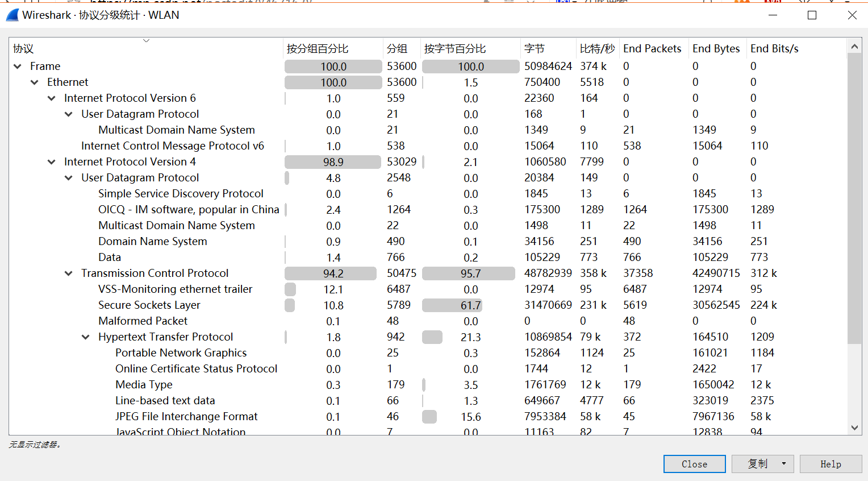Image resolution: width=868 pixels, height=481 pixels.
Task: Close the window with the X icon
Action: click(x=852, y=15)
